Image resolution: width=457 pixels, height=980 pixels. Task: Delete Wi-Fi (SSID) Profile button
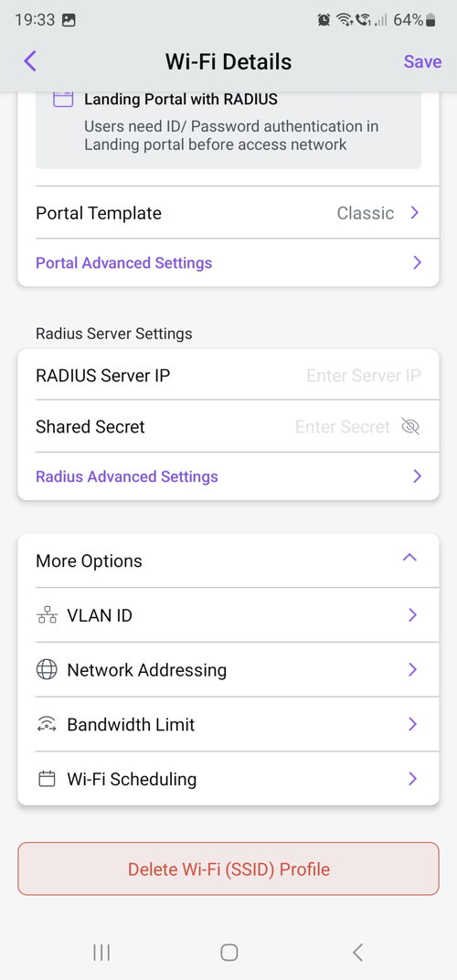coord(228,868)
